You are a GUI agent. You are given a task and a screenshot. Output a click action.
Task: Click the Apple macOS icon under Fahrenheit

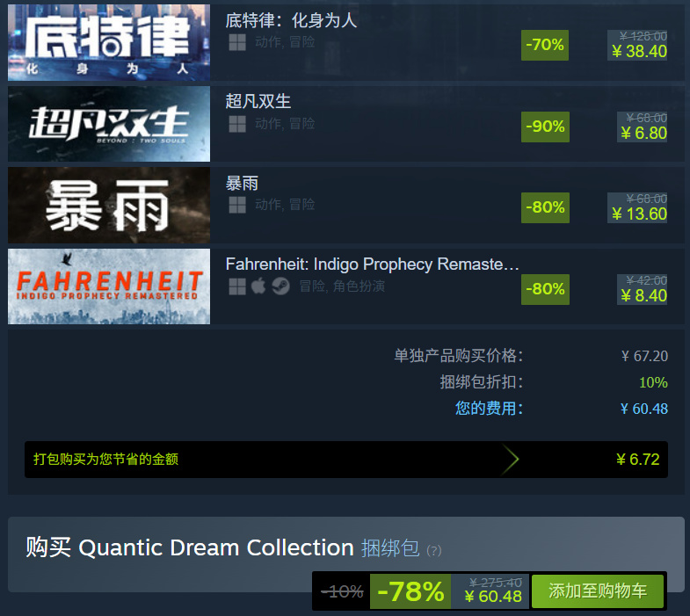tap(258, 286)
